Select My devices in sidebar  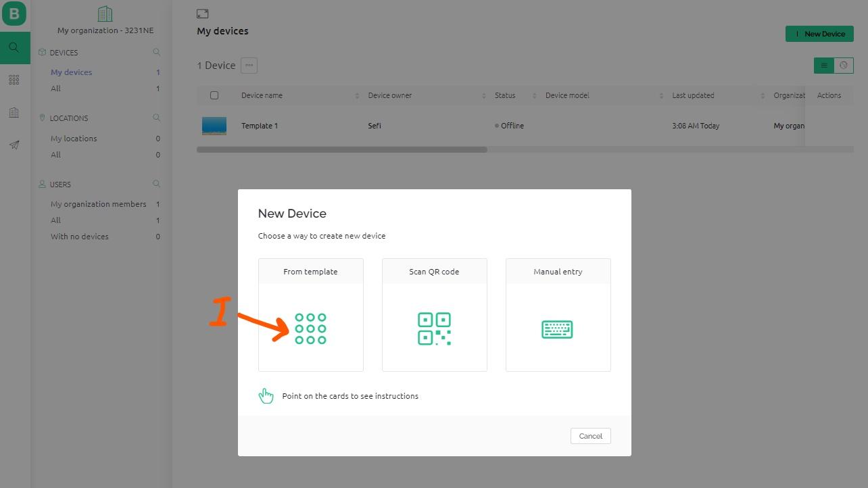(x=71, y=72)
